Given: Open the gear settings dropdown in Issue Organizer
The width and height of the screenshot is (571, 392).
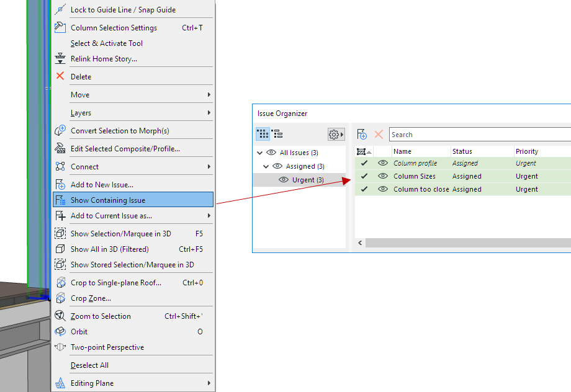Looking at the screenshot, I should pos(336,135).
